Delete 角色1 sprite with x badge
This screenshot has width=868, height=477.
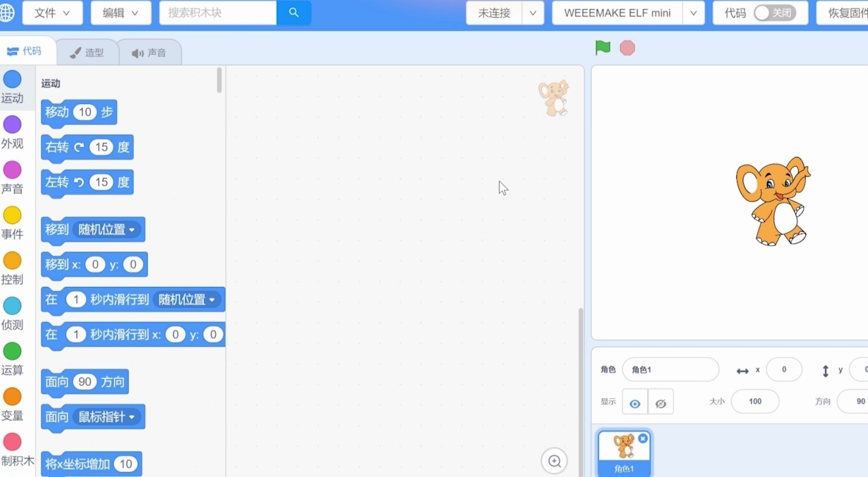[643, 438]
